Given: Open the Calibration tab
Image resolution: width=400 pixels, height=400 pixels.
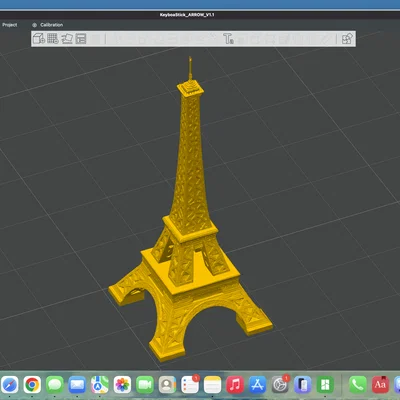Looking at the screenshot, I should tap(48, 25).
